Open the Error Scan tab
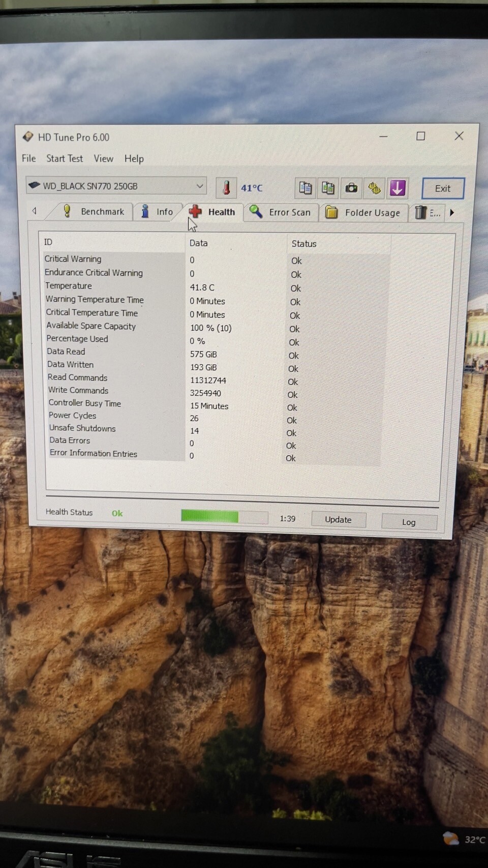This screenshot has width=488, height=868. coord(281,212)
